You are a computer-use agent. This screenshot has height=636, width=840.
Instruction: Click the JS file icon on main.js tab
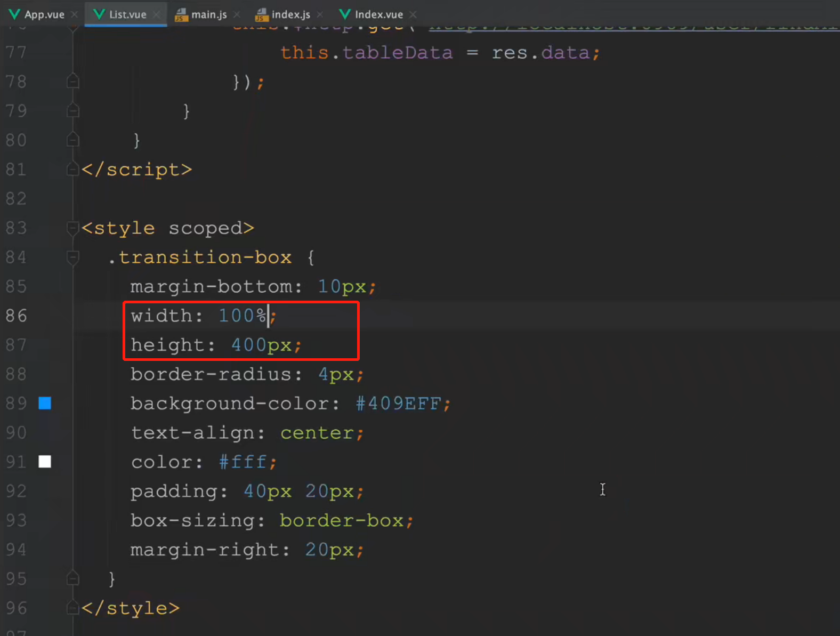point(182,15)
